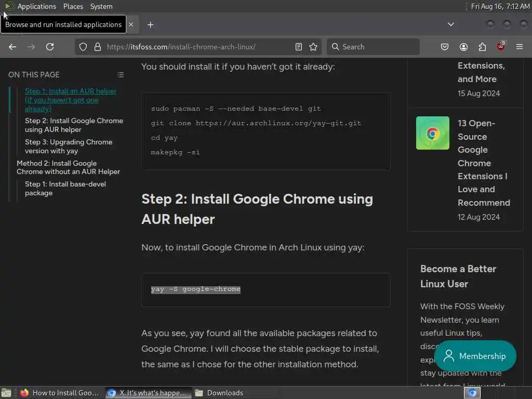
Task: Click the git clone yay-git code line
Action: point(256,123)
